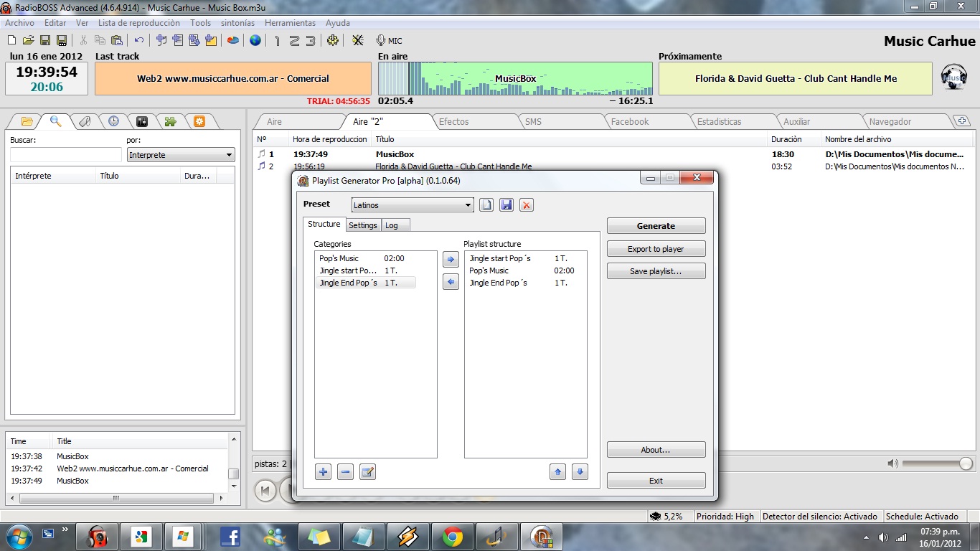The width and height of the screenshot is (980, 551).
Task: Click the Buscar search input field
Action: tap(66, 155)
